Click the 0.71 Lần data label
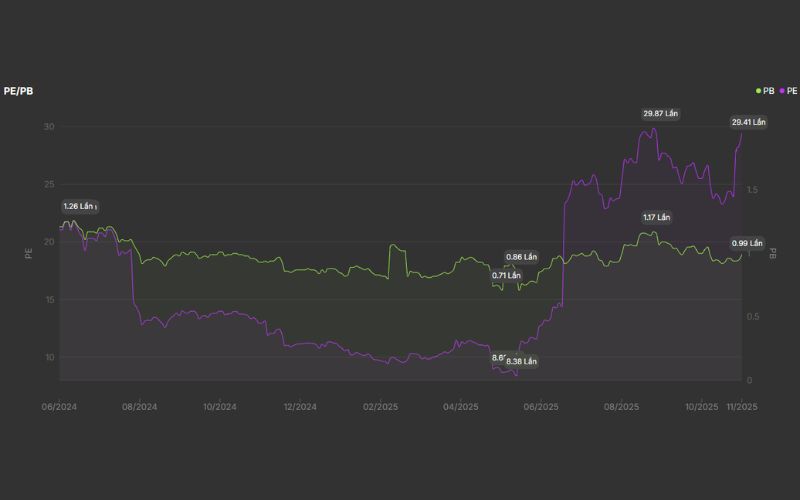This screenshot has width=800, height=500. (507, 275)
